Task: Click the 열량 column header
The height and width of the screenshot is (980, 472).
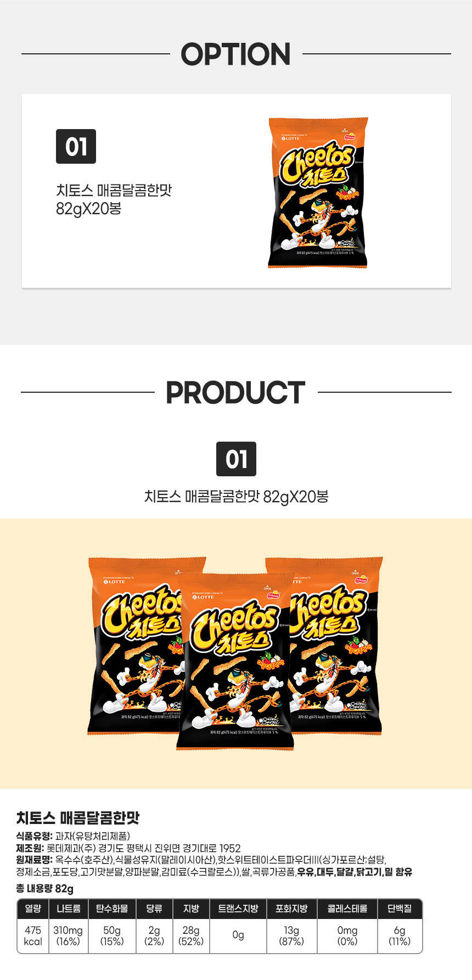Action: [x=33, y=909]
